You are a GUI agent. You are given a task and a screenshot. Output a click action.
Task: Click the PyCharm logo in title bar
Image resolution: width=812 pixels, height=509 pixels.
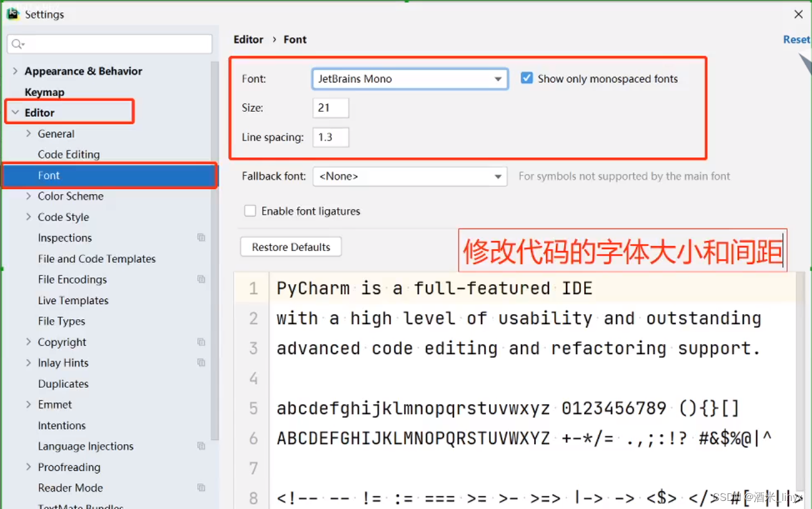tap(12, 14)
